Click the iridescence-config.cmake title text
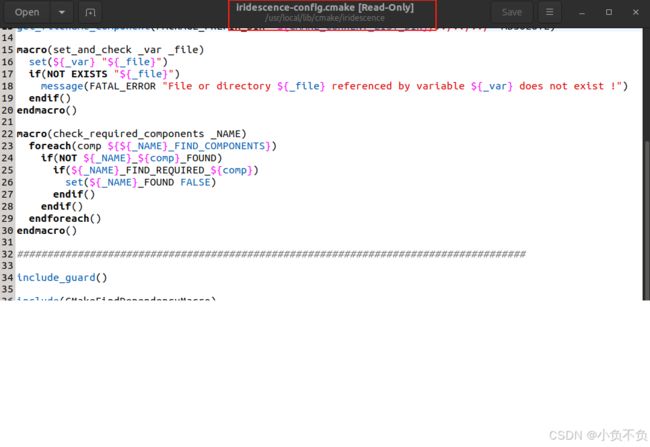The width and height of the screenshot is (650, 447). [325, 7]
